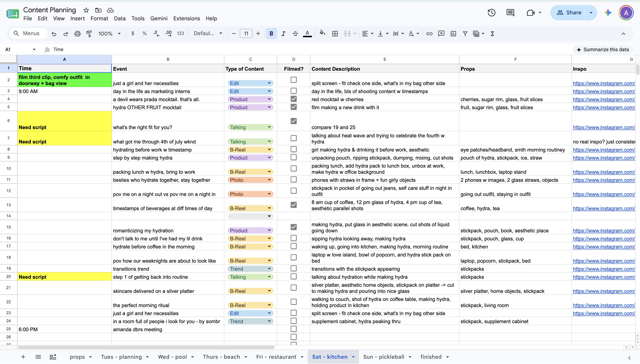640x364 pixels.
Task: Increase font size with plus button
Action: click(x=258, y=33)
